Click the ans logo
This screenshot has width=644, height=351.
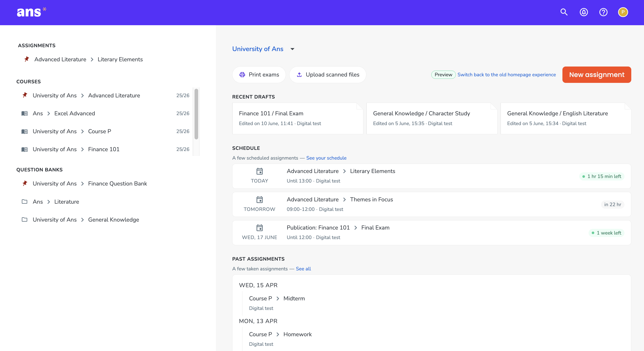32,12
